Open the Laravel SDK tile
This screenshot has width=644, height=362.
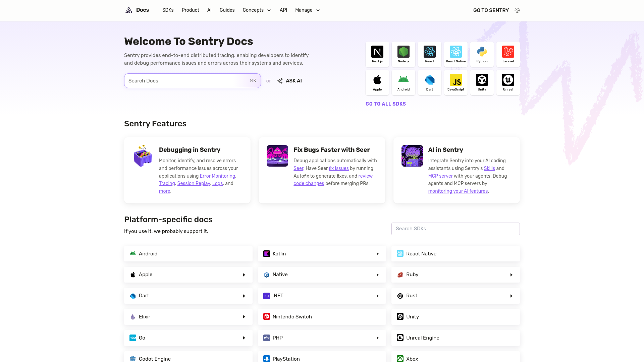coord(508,54)
